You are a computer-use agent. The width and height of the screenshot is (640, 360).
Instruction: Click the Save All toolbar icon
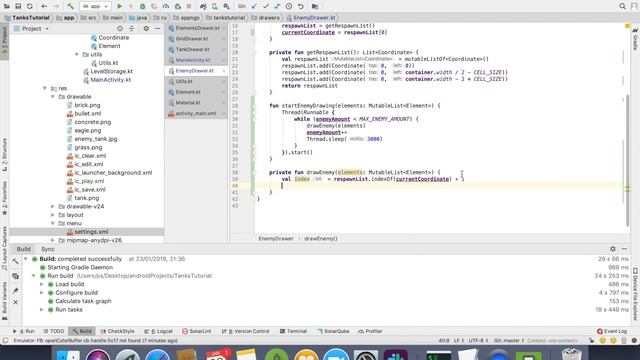(x=18, y=6)
